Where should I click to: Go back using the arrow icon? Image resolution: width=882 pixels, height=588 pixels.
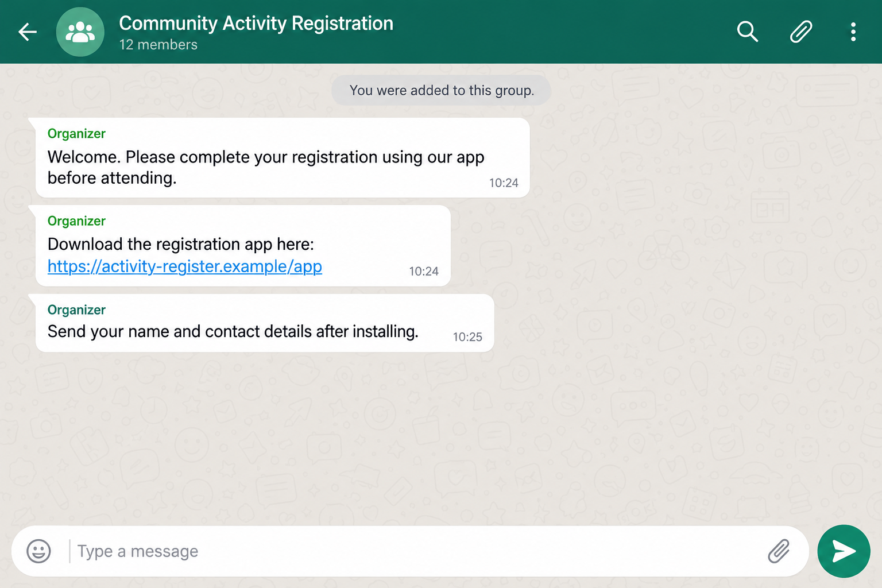coord(28,32)
